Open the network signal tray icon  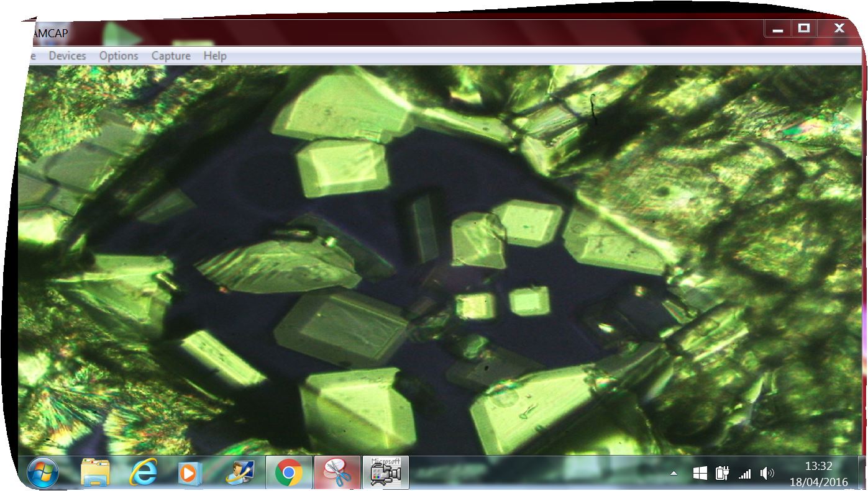(744, 474)
